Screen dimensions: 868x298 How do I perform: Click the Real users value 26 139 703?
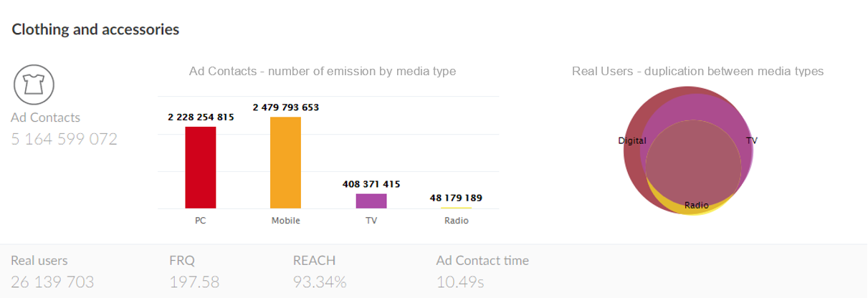(x=52, y=282)
